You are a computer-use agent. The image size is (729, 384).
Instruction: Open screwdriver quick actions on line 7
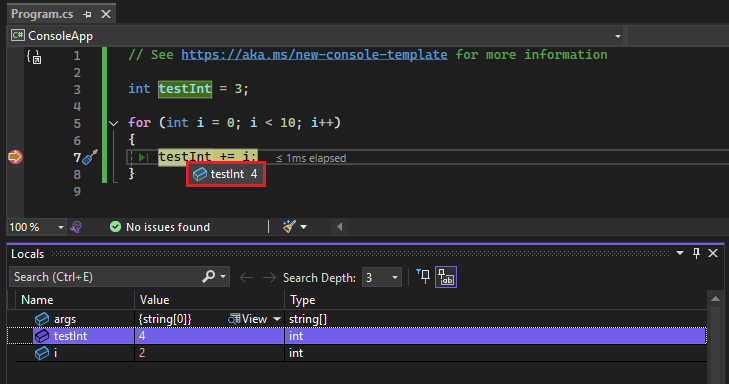[90, 157]
